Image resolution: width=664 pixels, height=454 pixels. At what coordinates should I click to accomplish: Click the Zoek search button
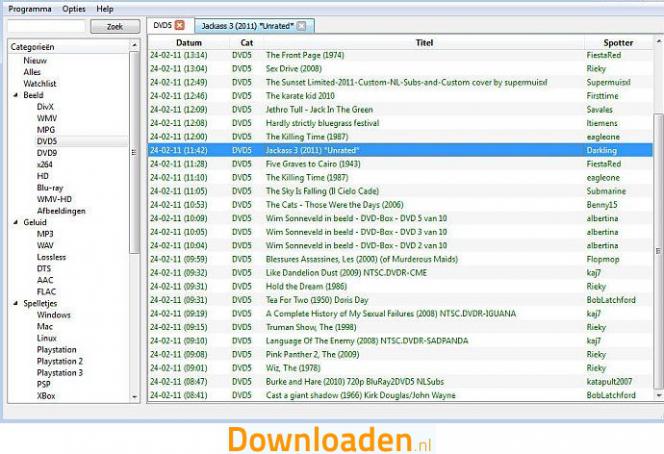(x=115, y=27)
